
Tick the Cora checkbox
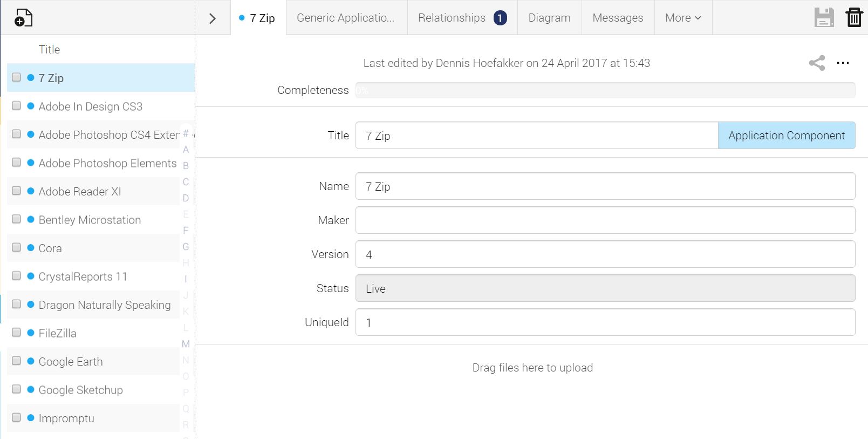coord(17,247)
